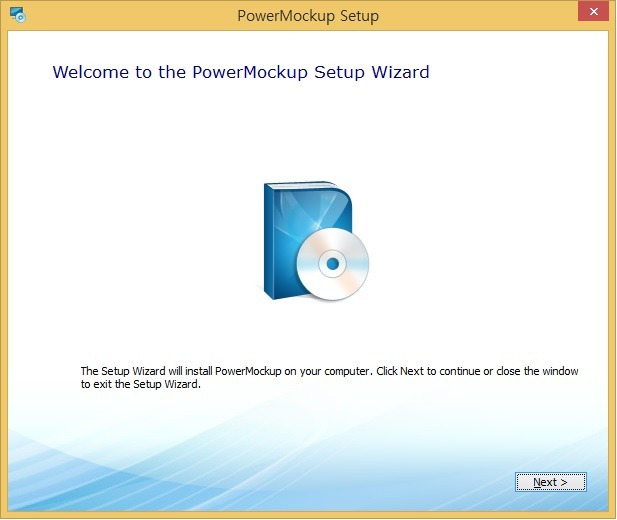The image size is (617, 520).
Task: Select the 'Welcome to the PowerMockup Setup Wizard' heading
Action: [241, 72]
